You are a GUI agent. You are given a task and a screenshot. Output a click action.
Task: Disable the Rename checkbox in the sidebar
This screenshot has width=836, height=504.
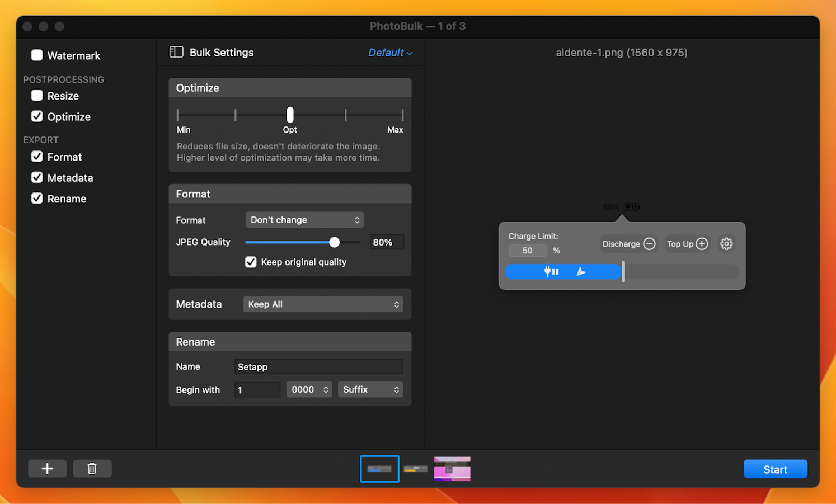click(36, 198)
